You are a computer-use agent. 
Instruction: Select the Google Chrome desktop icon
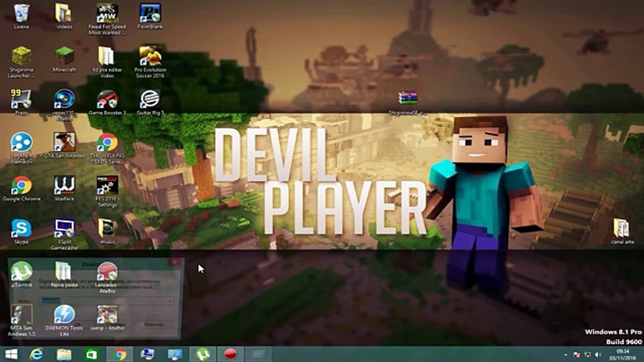(22, 189)
